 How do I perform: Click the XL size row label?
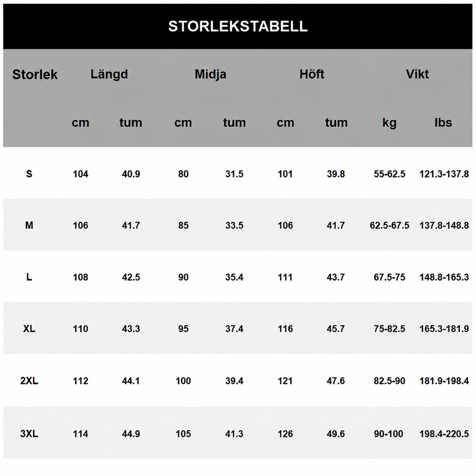pyautogui.click(x=29, y=328)
